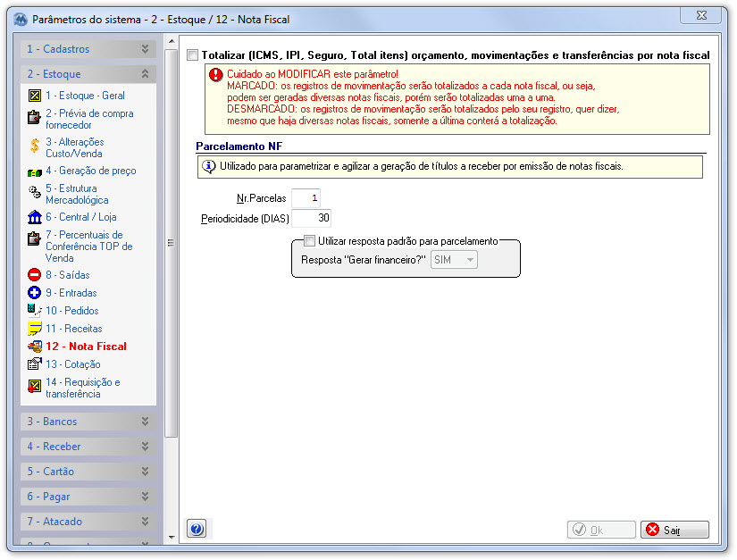The height and width of the screenshot is (560, 737).
Task: Click the Requisição e transferência icon
Action: tap(34, 386)
